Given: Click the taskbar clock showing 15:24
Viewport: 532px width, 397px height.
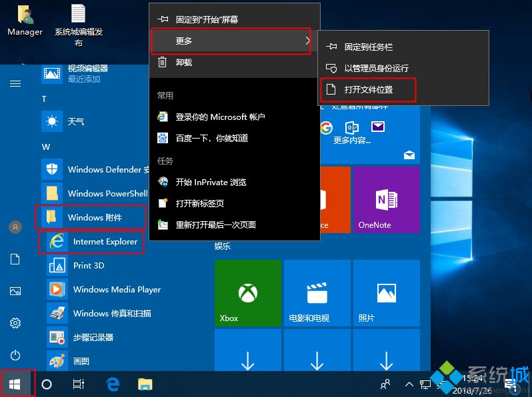Looking at the screenshot, I should click(x=472, y=384).
